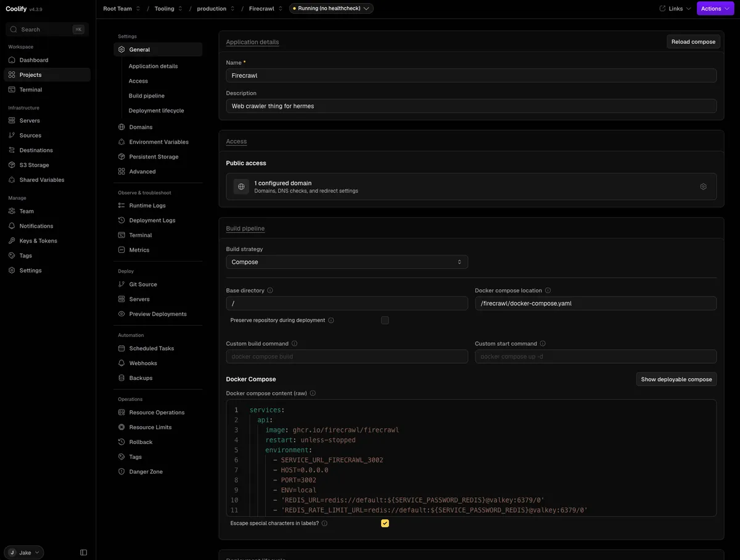This screenshot has width=740, height=560.
Task: Enable Preserve repository during deployment checkbox
Action: [385, 320]
